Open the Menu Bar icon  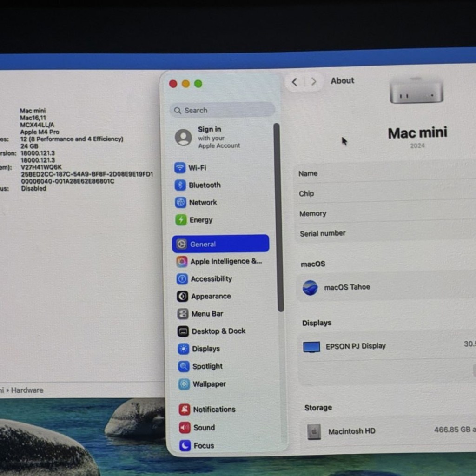coord(183,314)
